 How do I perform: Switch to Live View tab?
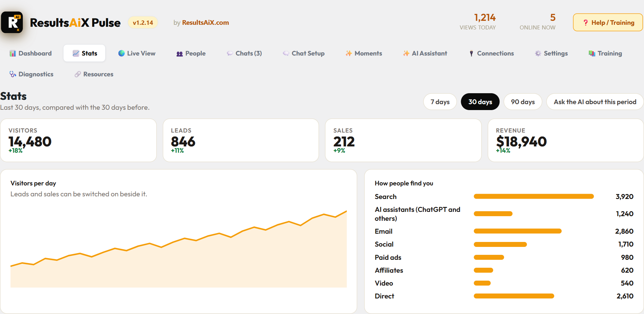(x=137, y=53)
